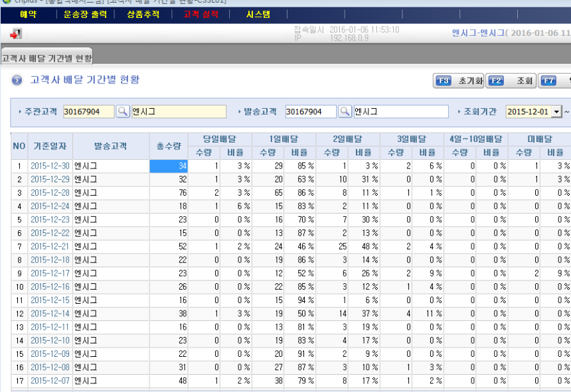
Task: Click the round arrow icon beside page title
Action: pos(17,80)
